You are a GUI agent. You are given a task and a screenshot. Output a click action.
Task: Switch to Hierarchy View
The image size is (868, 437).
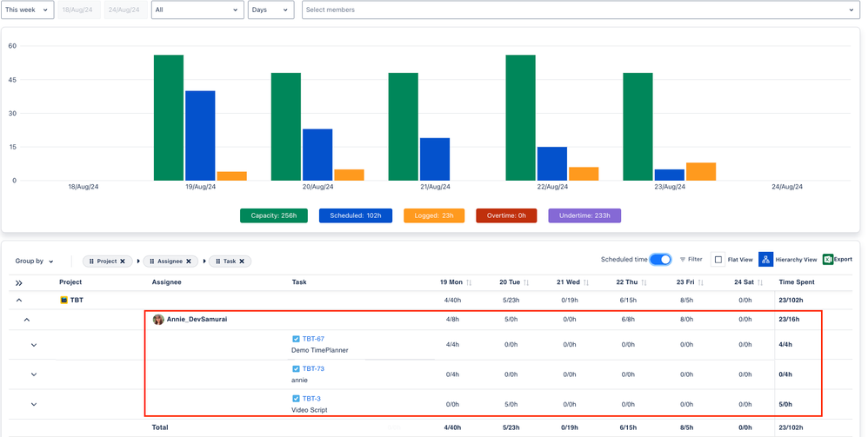click(x=765, y=260)
